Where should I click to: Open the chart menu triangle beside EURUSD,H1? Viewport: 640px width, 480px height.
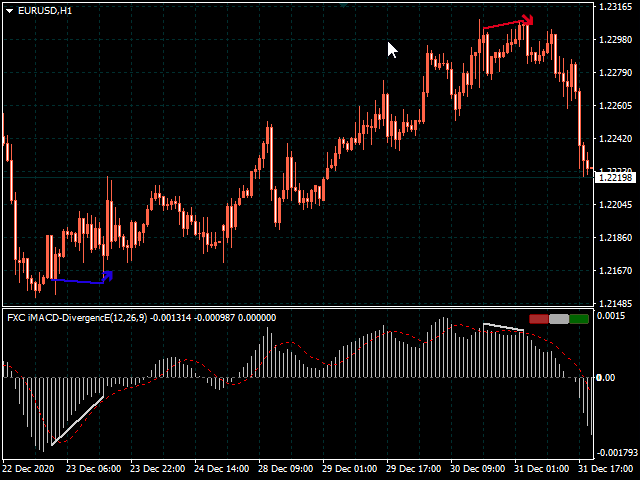tap(10, 11)
